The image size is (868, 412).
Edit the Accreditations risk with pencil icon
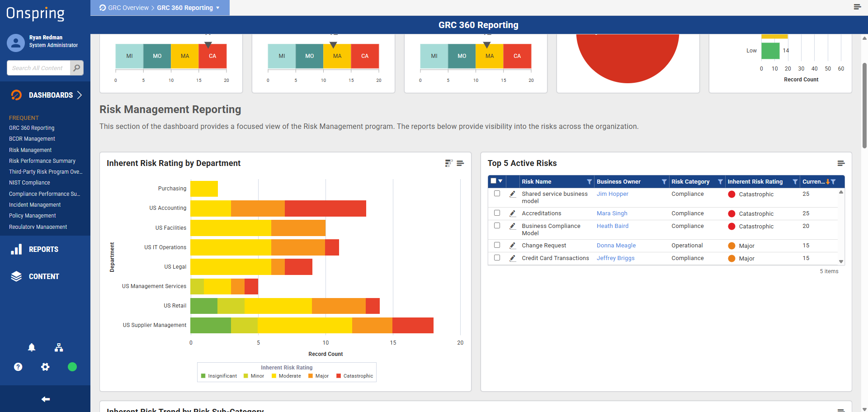point(513,213)
